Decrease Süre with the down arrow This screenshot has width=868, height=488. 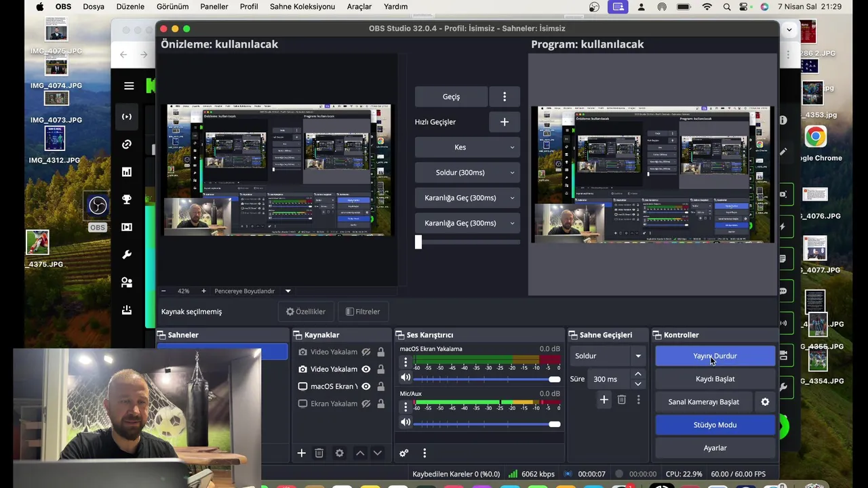[x=637, y=384]
